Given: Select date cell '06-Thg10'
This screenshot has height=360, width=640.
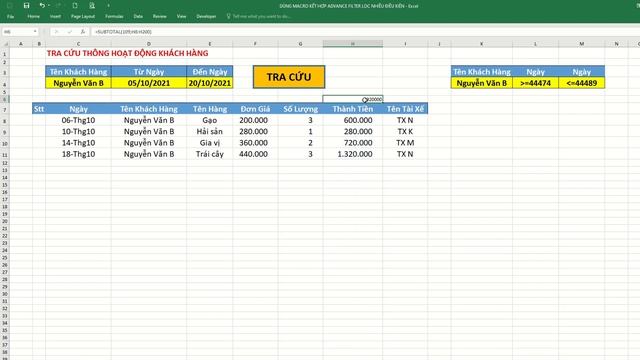Looking at the screenshot, I should point(78,120).
